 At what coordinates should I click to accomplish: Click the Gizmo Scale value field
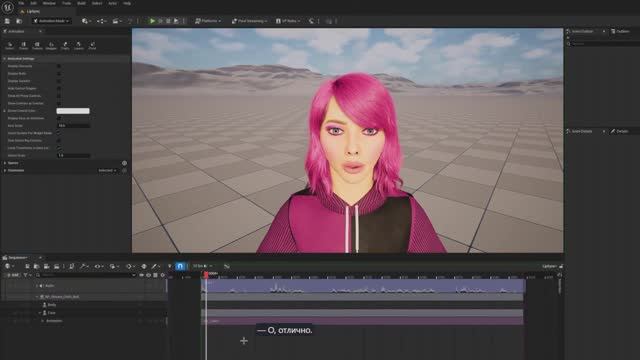[73, 156]
